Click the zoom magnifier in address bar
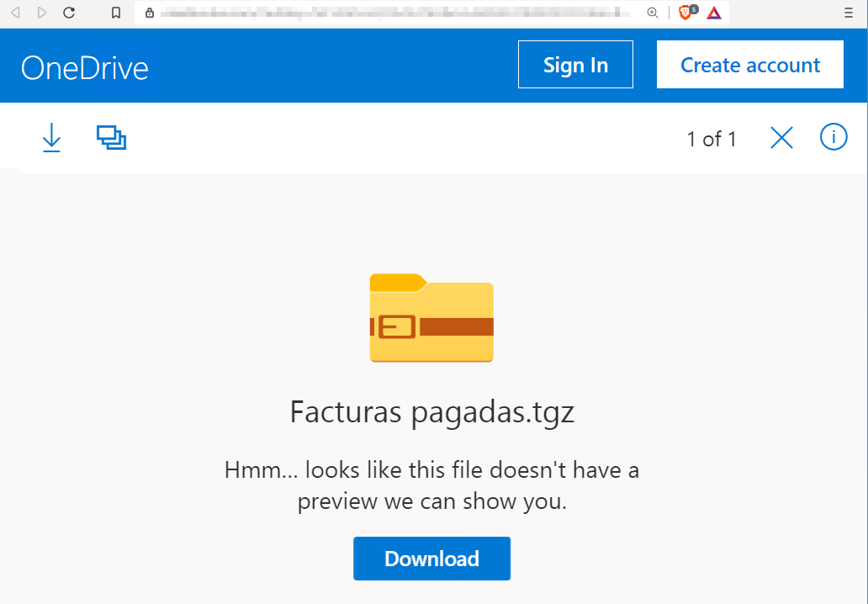 click(653, 13)
